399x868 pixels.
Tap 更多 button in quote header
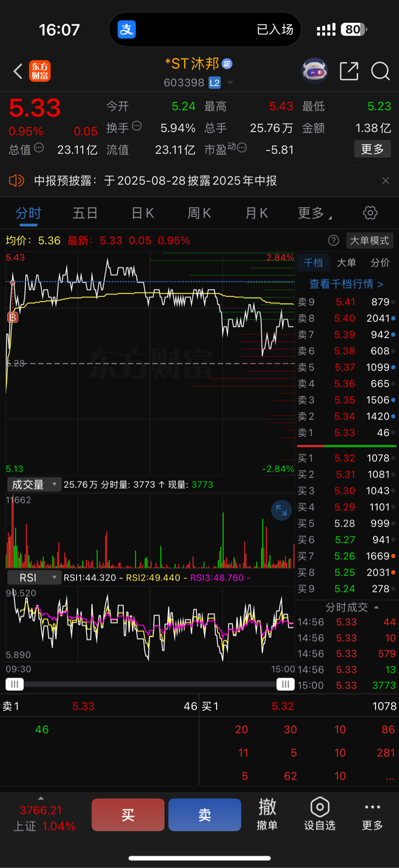(373, 149)
